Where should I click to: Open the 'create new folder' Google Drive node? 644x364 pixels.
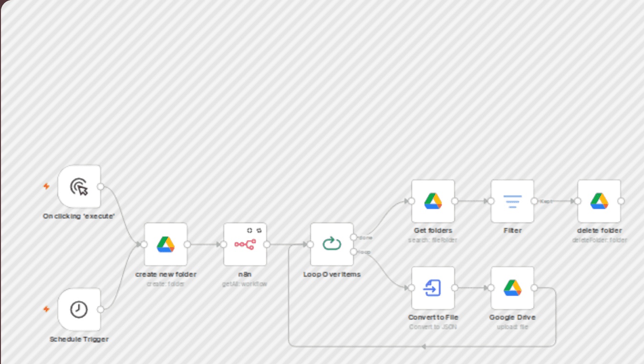166,244
